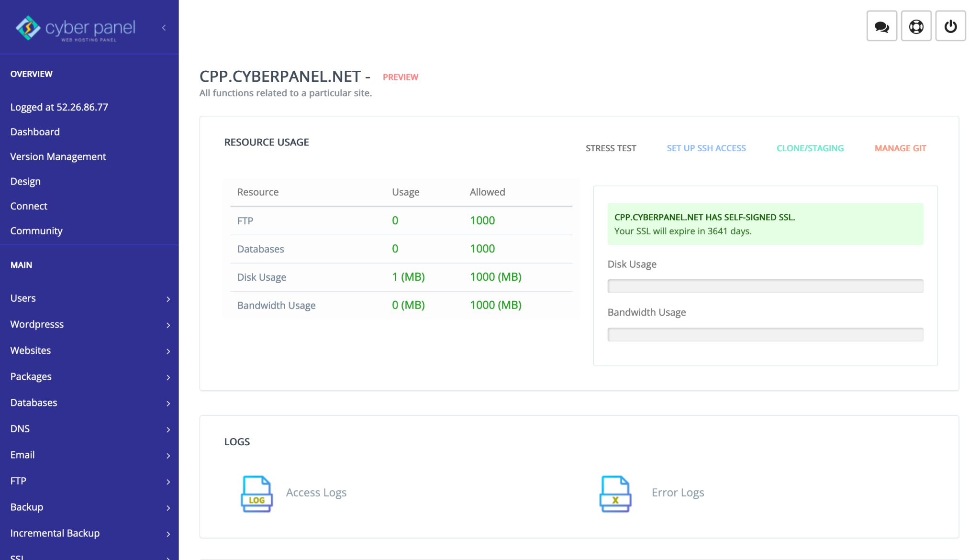980x560 pixels.
Task: Click the FTP allowed value 1000
Action: point(482,220)
